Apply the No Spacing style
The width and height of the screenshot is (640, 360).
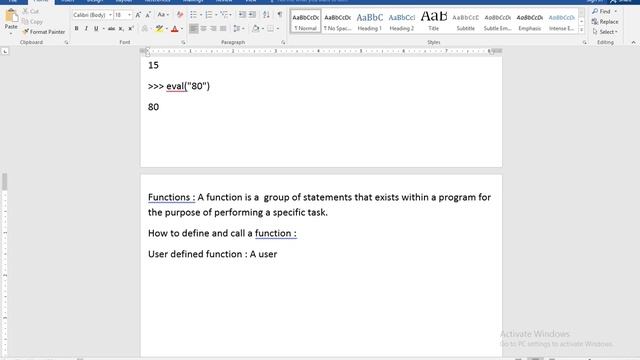[x=338, y=21]
